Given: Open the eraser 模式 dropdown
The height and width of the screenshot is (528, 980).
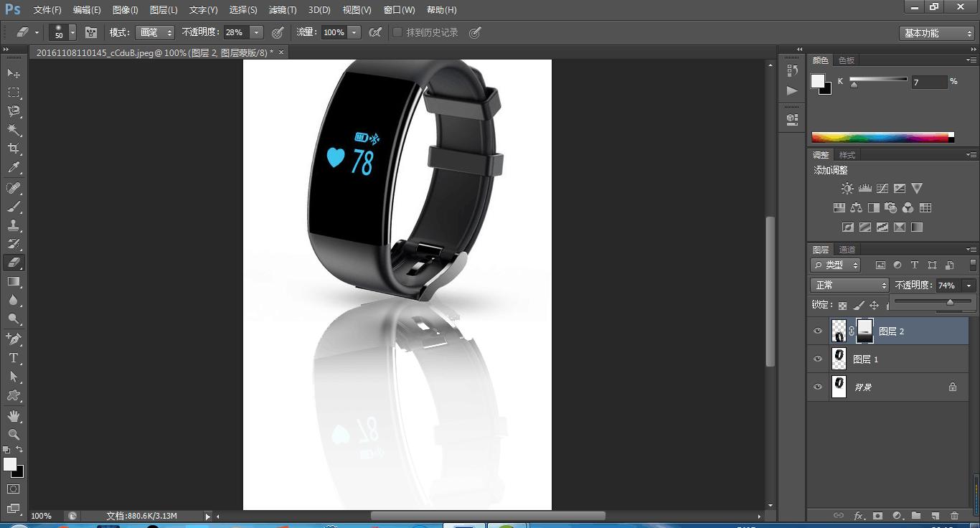Looking at the screenshot, I should [x=156, y=32].
